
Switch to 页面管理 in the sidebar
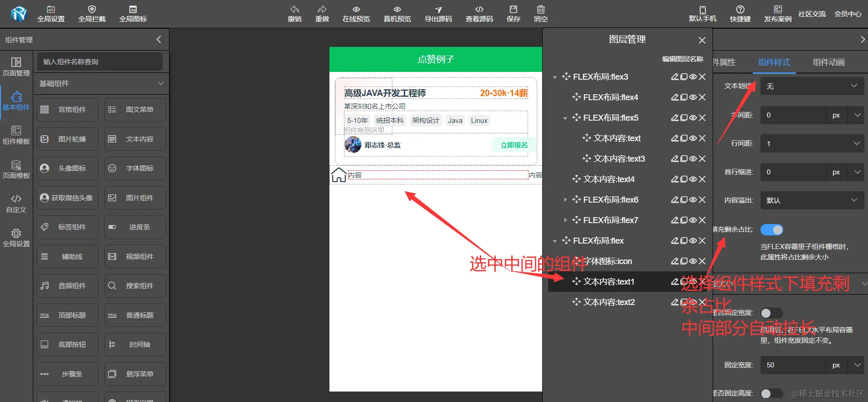coord(16,66)
